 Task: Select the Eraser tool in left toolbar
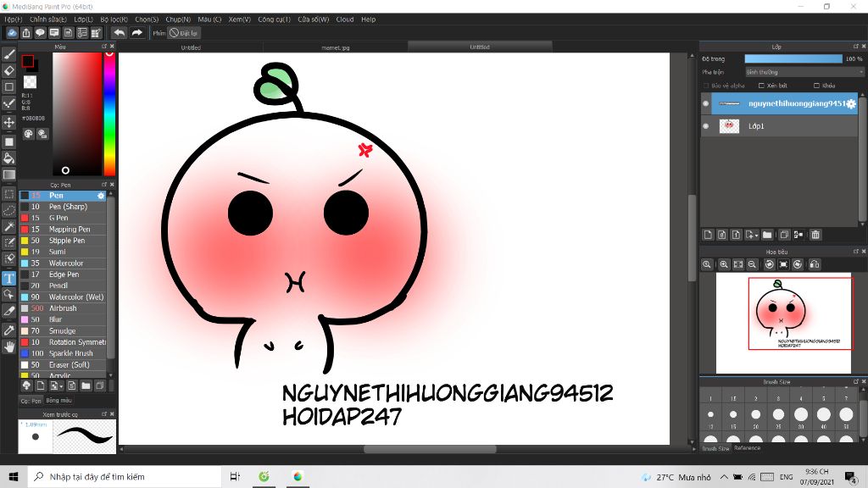coord(9,70)
